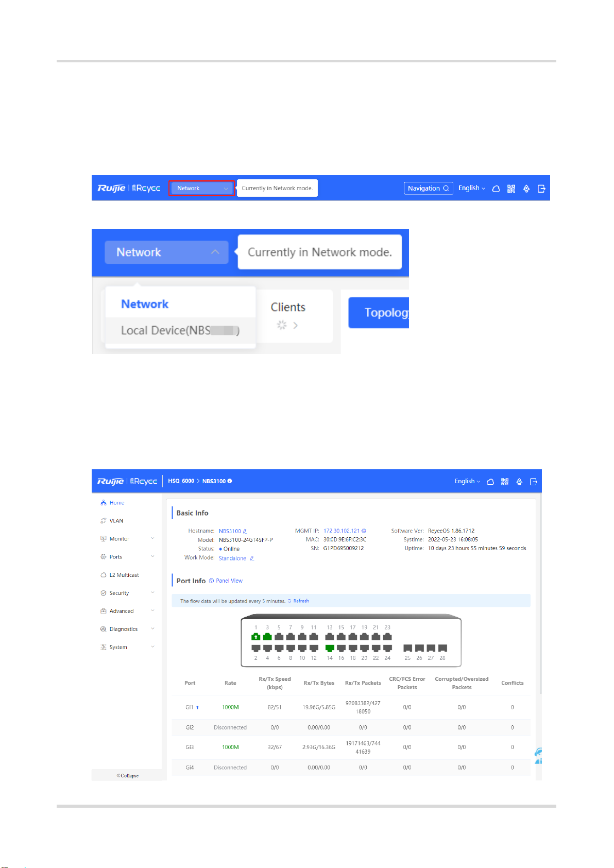Expand the Clients card arrow
This screenshot has width=614, height=868.
tap(295, 325)
